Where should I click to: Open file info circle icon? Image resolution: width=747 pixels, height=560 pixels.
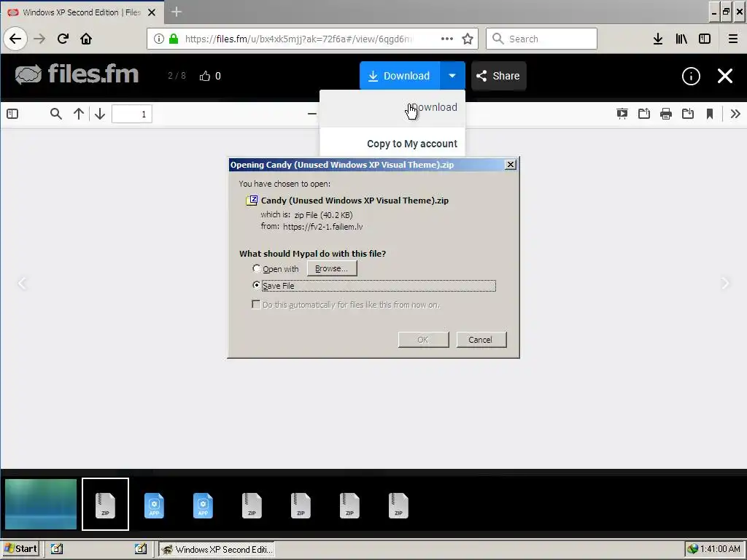(x=691, y=76)
